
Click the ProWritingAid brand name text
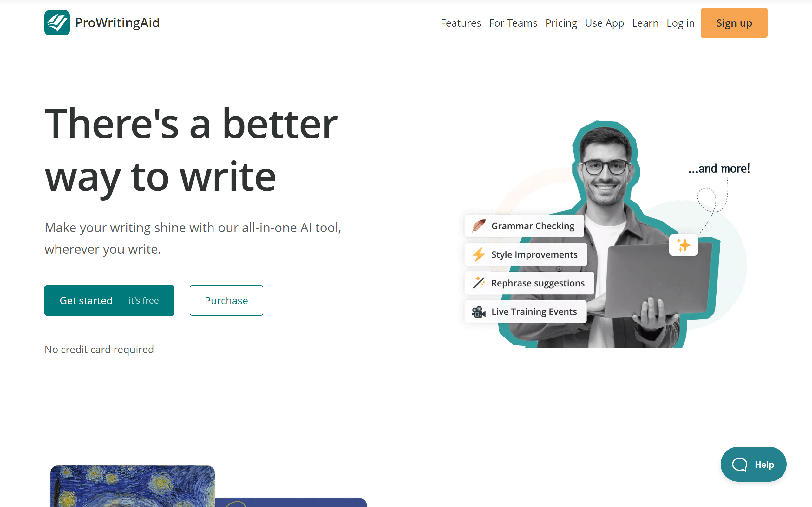tap(117, 23)
